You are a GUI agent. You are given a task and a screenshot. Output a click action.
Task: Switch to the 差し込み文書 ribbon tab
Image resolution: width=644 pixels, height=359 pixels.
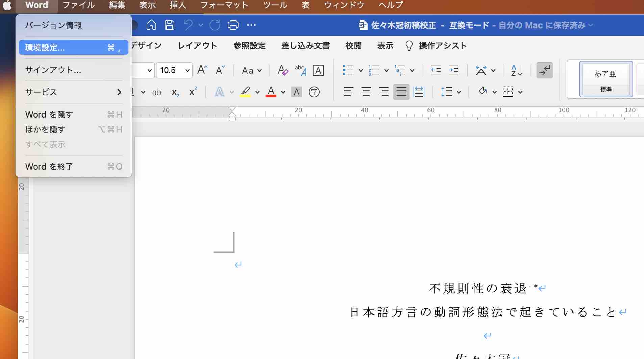(305, 46)
